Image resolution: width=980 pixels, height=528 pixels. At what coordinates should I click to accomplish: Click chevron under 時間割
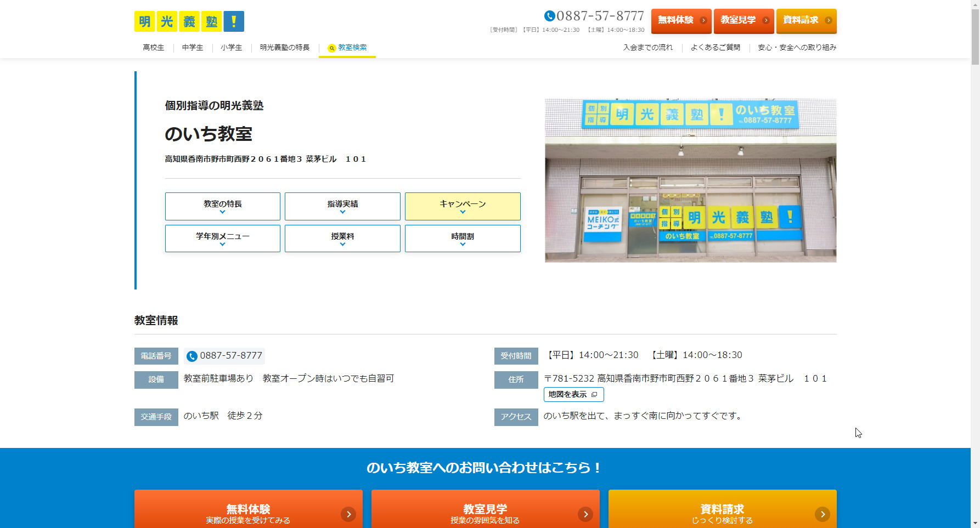click(463, 245)
